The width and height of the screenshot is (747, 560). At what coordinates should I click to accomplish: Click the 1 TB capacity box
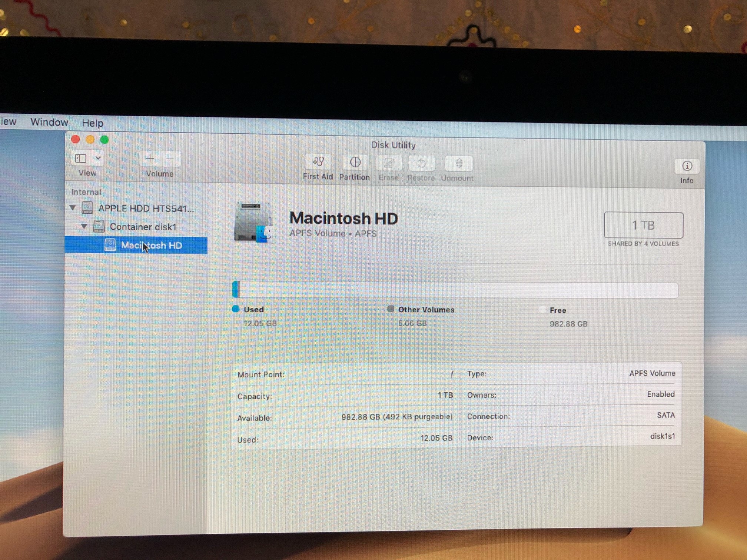[x=643, y=225]
